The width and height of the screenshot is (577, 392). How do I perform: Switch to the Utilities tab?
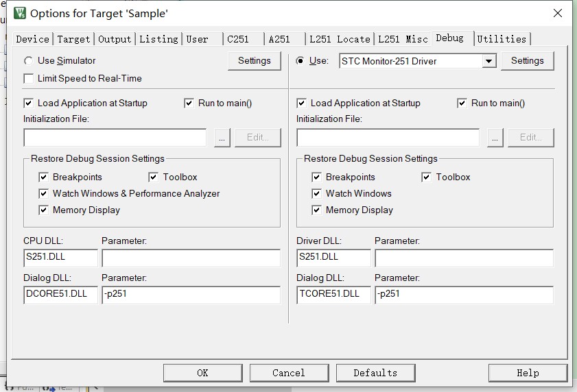502,39
